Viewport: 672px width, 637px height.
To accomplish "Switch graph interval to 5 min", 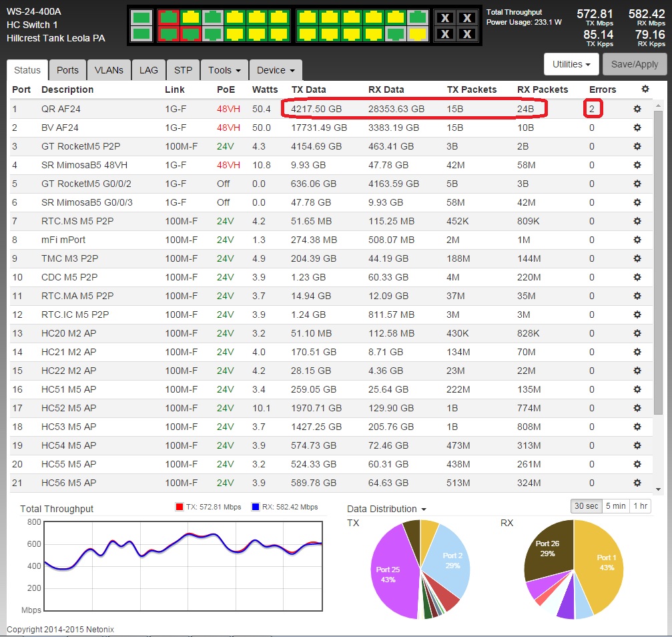I will pos(615,506).
